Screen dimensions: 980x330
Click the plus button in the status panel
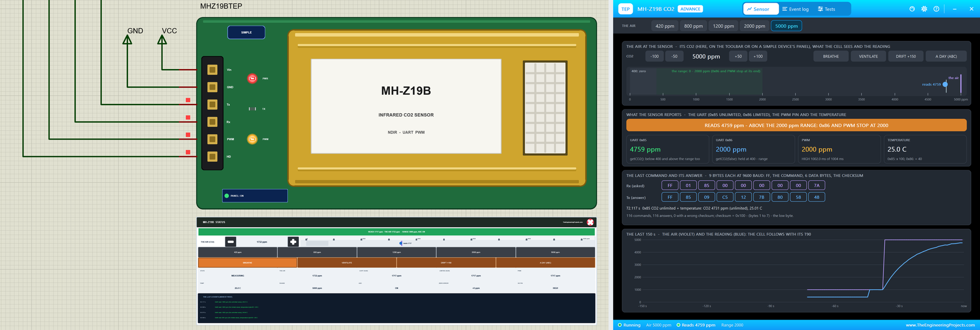pyautogui.click(x=293, y=242)
